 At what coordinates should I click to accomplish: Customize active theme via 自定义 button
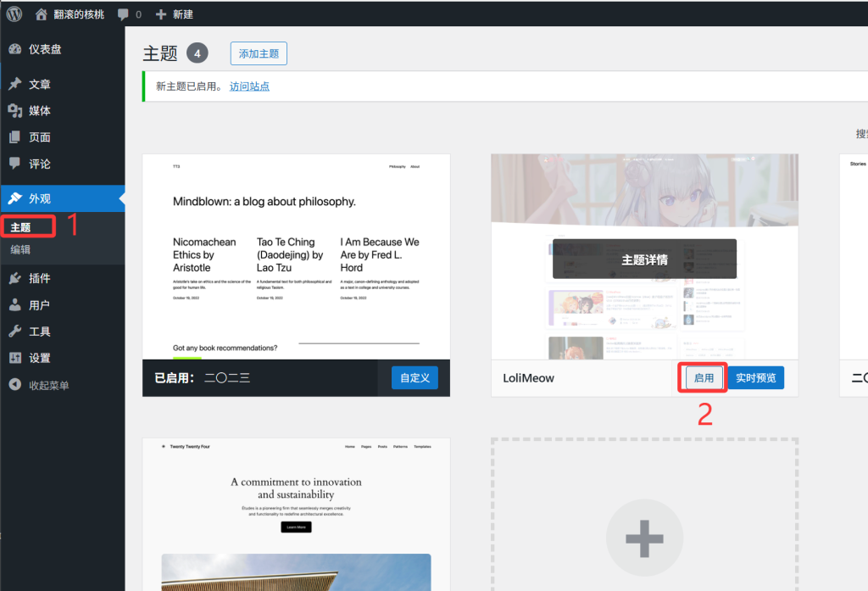[415, 378]
